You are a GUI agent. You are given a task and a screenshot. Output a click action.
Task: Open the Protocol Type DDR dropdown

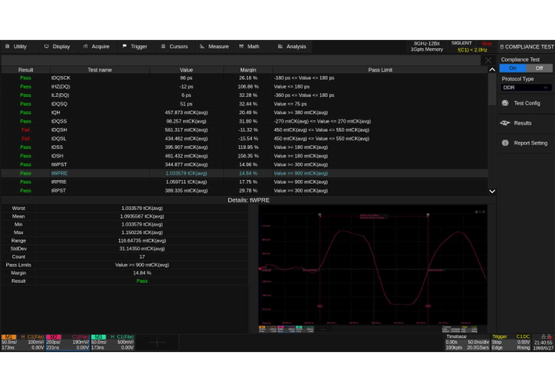click(x=525, y=88)
